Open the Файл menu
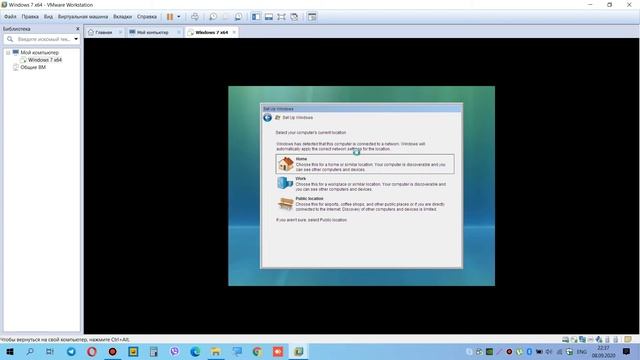640x360 pixels. [10, 17]
